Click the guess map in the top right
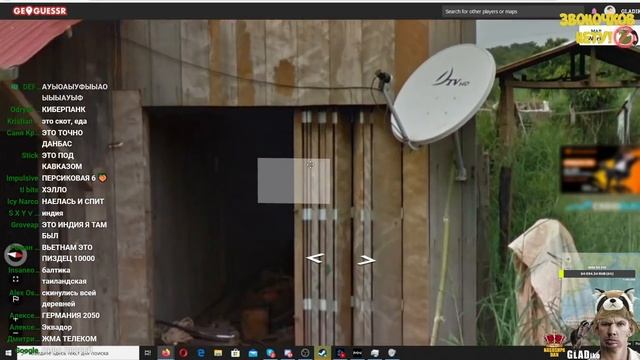 (608, 36)
